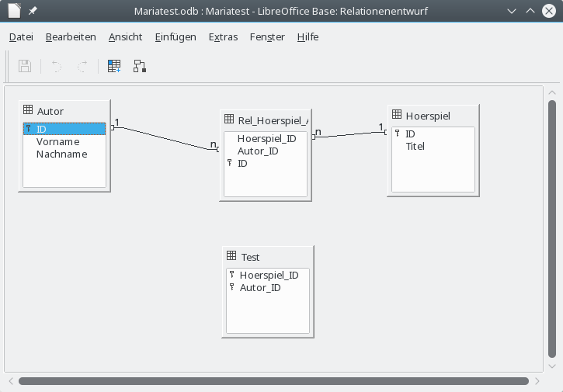563x392 pixels.
Task: Click table icon of Rel_Hoerspiel window
Action: (229, 119)
